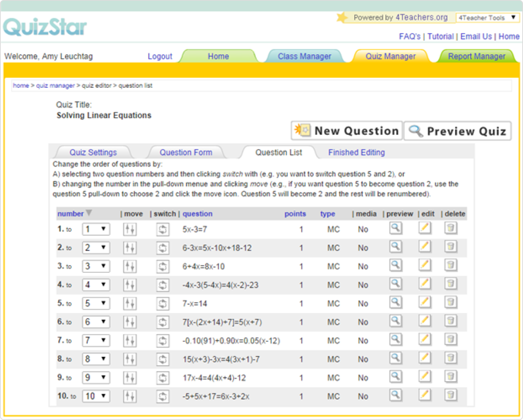Sort by number column header
Image resolution: width=523 pixels, height=420 pixels.
(71, 214)
